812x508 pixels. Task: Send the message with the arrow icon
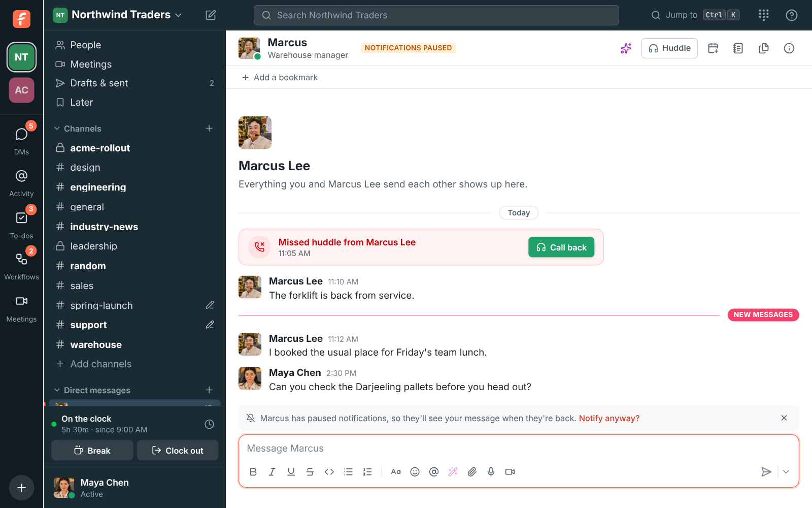(766, 472)
